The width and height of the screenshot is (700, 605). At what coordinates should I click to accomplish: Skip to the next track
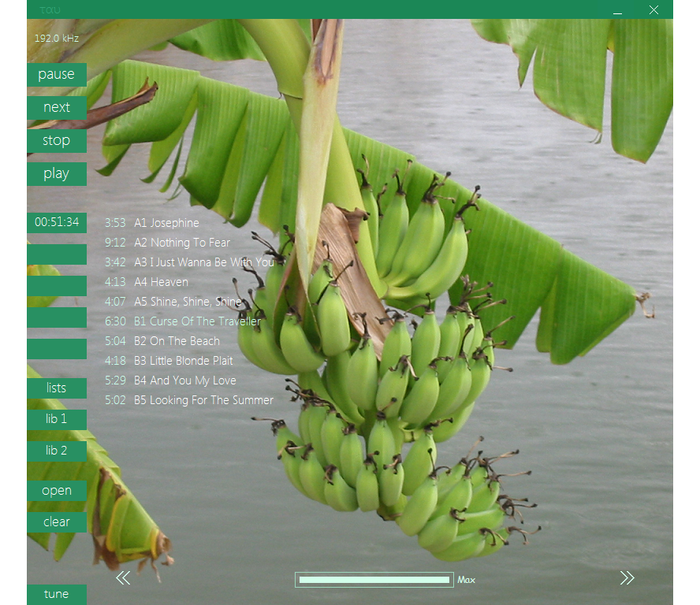pyautogui.click(x=57, y=107)
